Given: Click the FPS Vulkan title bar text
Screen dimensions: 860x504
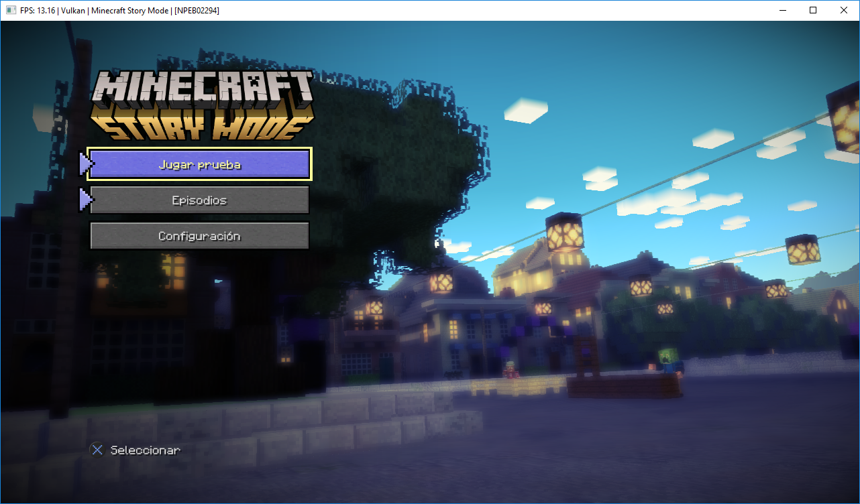Looking at the screenshot, I should coord(119,11).
